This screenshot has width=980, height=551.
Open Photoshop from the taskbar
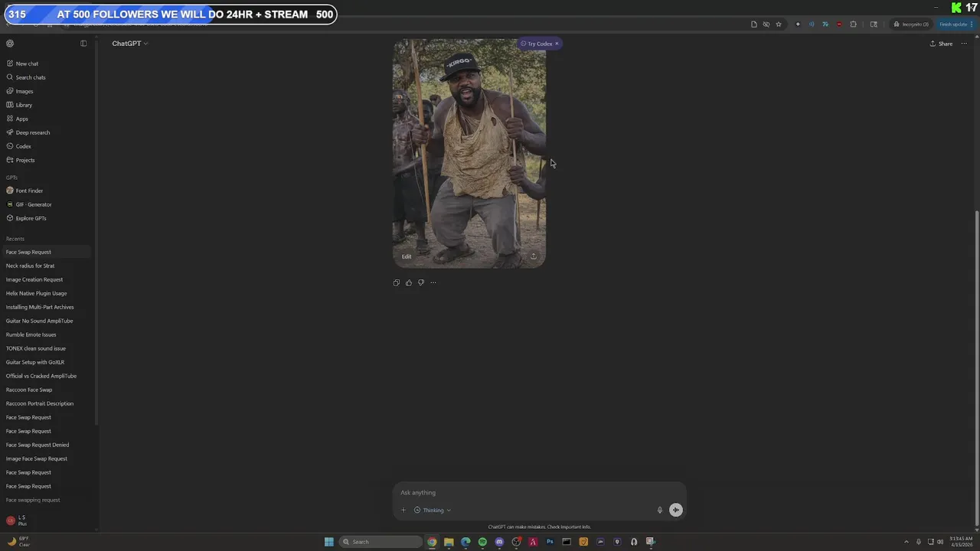pos(550,542)
